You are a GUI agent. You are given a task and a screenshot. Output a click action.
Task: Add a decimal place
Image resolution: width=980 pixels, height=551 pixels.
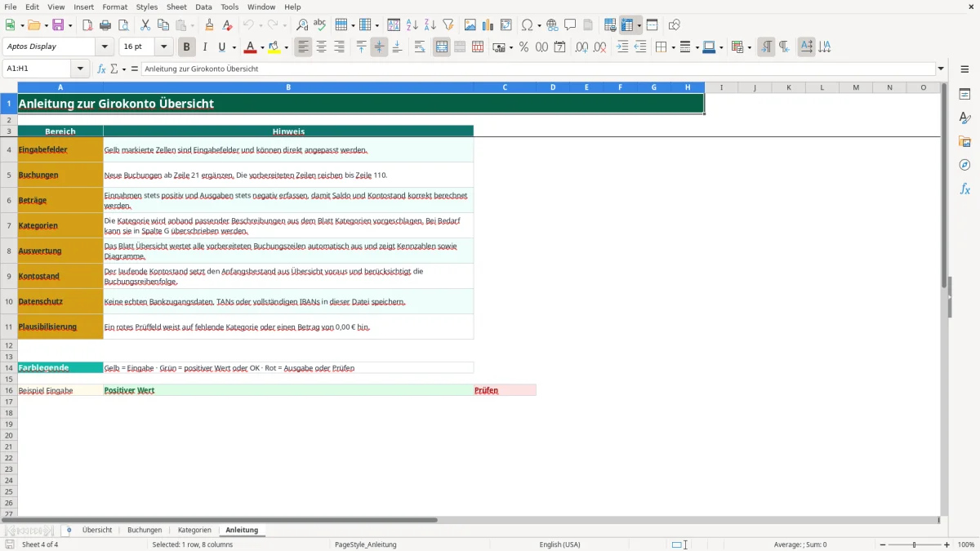pos(582,47)
